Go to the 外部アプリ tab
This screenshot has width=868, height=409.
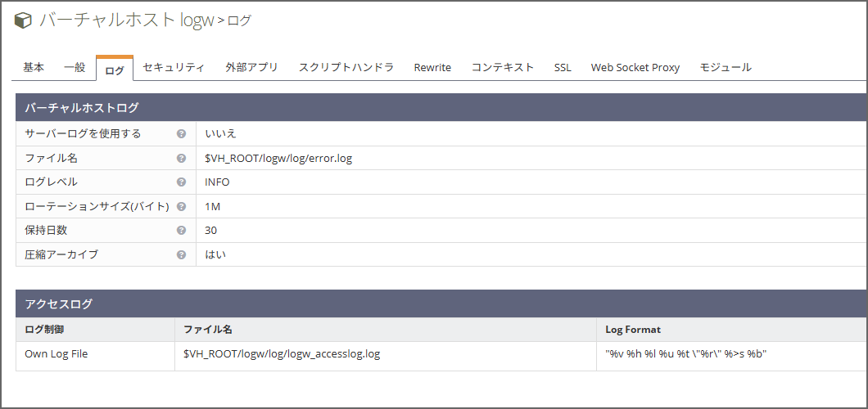coord(251,67)
